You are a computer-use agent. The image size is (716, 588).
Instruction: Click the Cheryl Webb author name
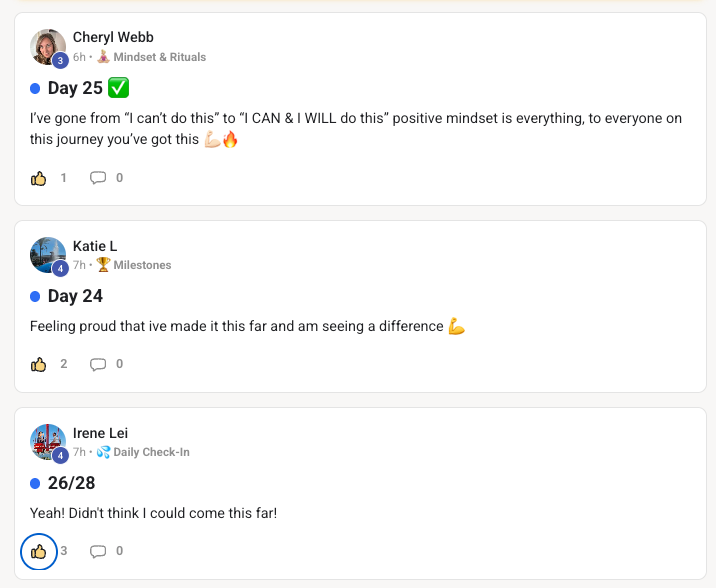coord(113,37)
